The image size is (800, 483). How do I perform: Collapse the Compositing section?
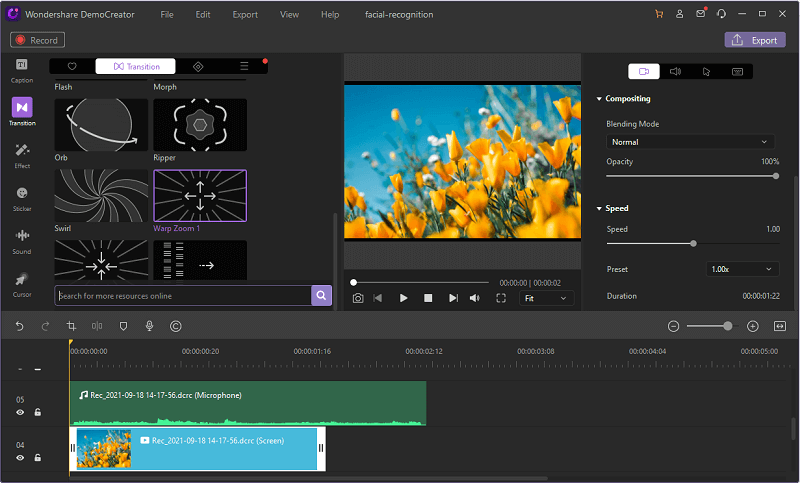pyautogui.click(x=599, y=99)
